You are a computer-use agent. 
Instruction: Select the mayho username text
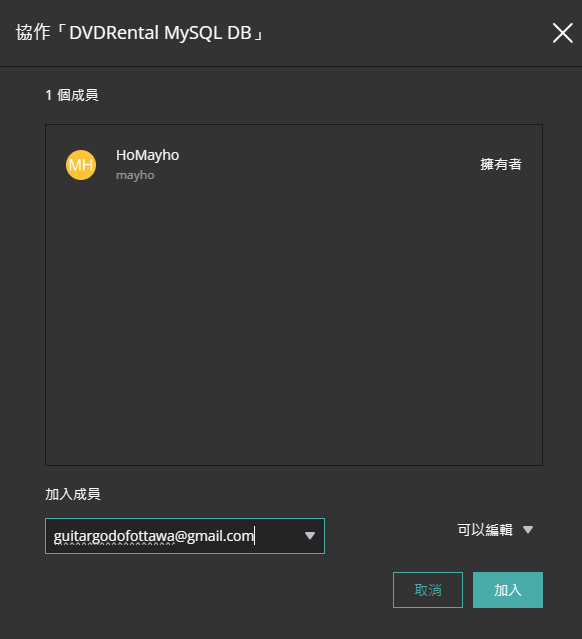[x=135, y=175]
